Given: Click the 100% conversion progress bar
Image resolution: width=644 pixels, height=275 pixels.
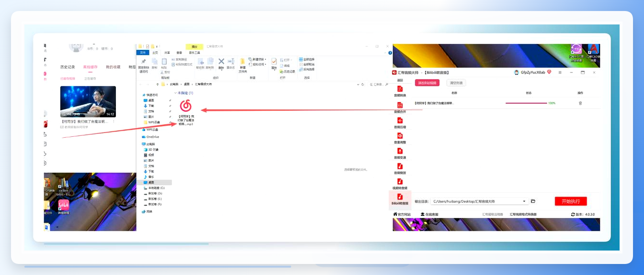Looking at the screenshot, I should (526, 103).
